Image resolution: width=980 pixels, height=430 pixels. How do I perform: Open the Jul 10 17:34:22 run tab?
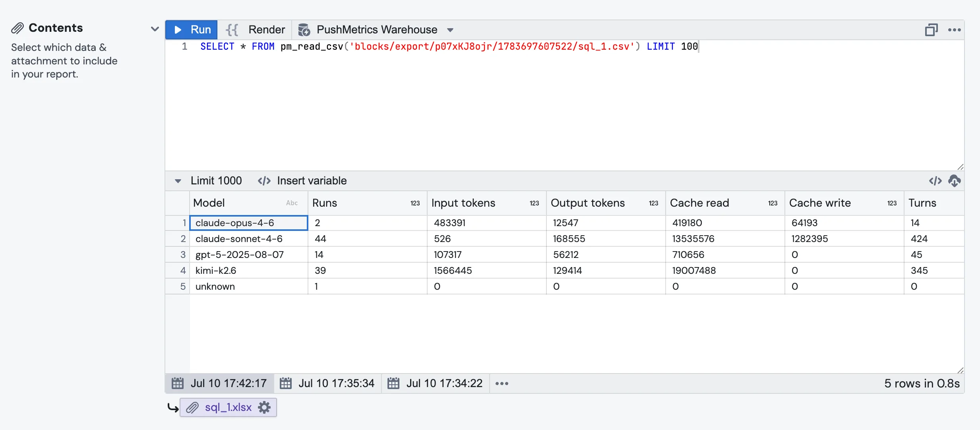435,384
